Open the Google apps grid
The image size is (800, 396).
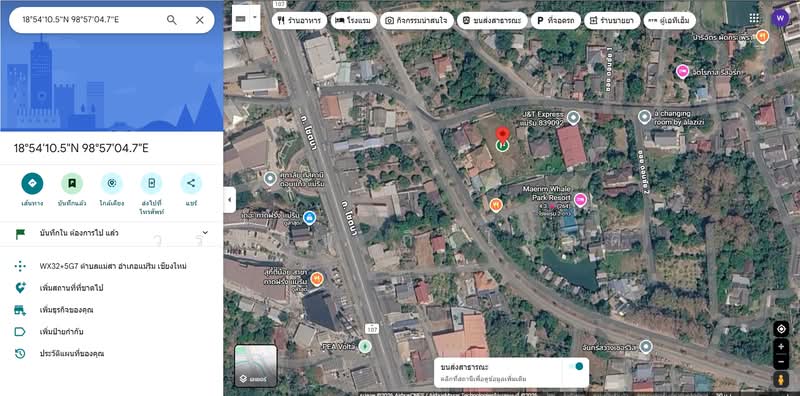point(754,18)
